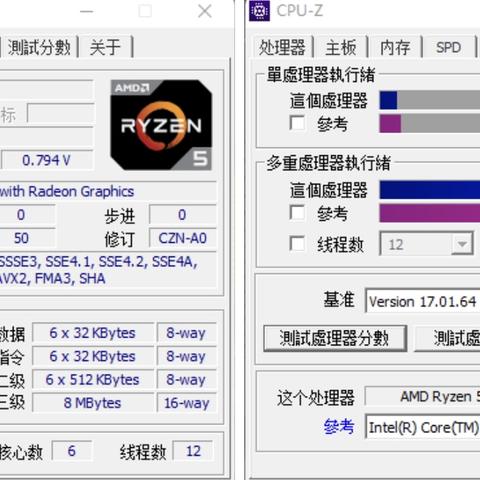
Task: Switch to the 处理器 processor tab
Action: tap(282, 47)
